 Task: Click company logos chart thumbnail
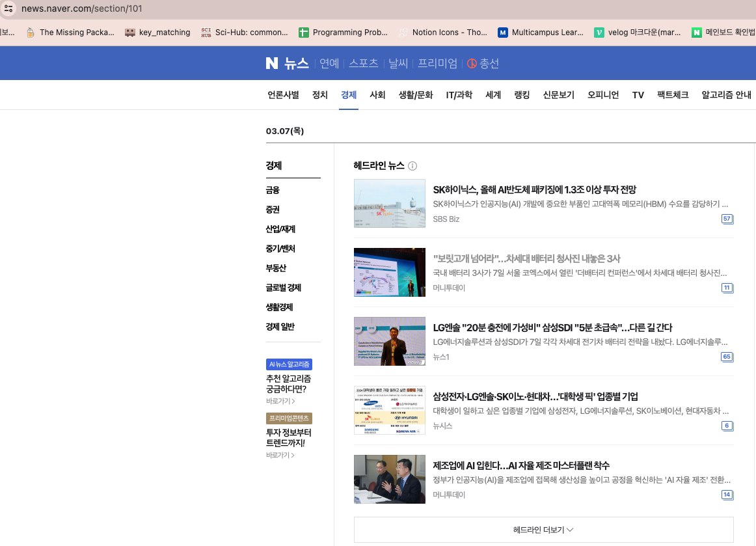[x=390, y=411]
